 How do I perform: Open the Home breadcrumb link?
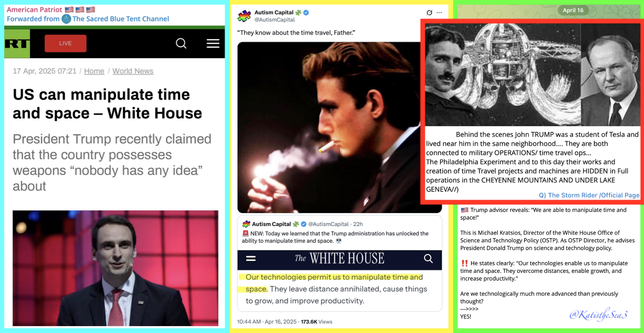point(94,71)
